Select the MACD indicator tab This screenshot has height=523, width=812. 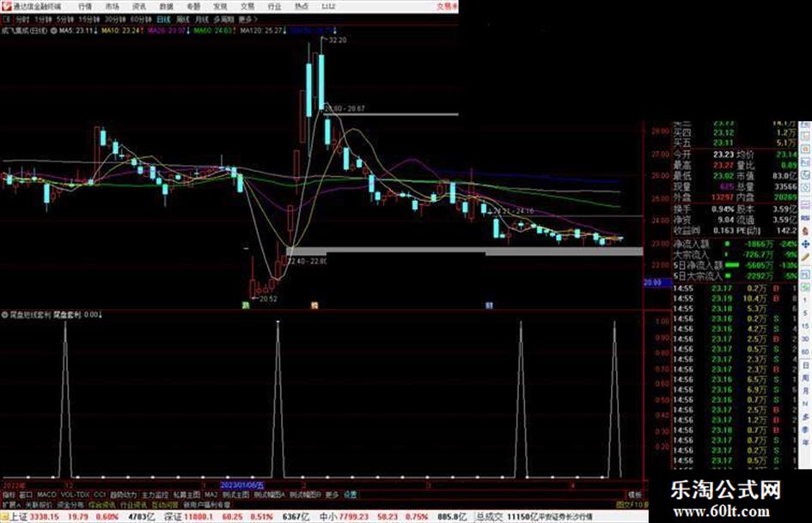[46, 495]
